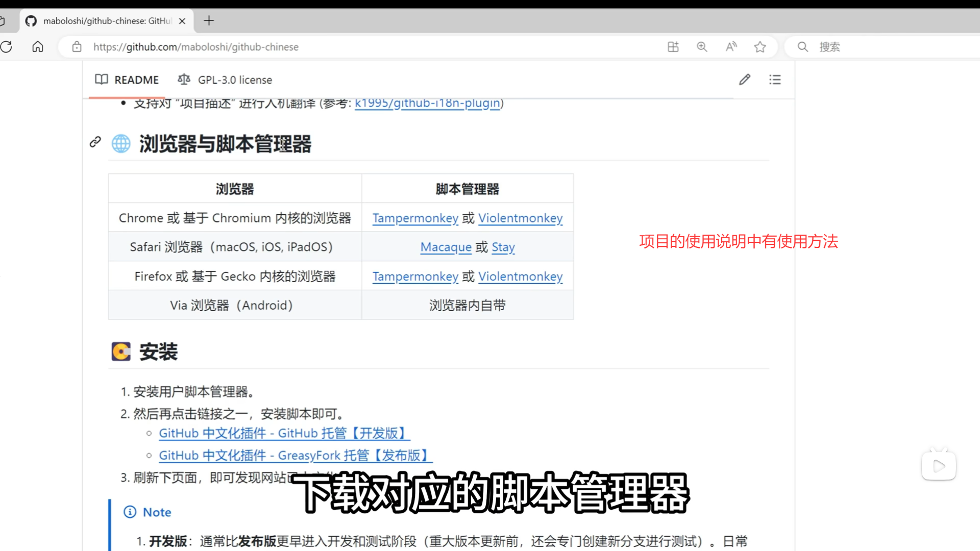Click the browser refresh icon

tap(7, 47)
